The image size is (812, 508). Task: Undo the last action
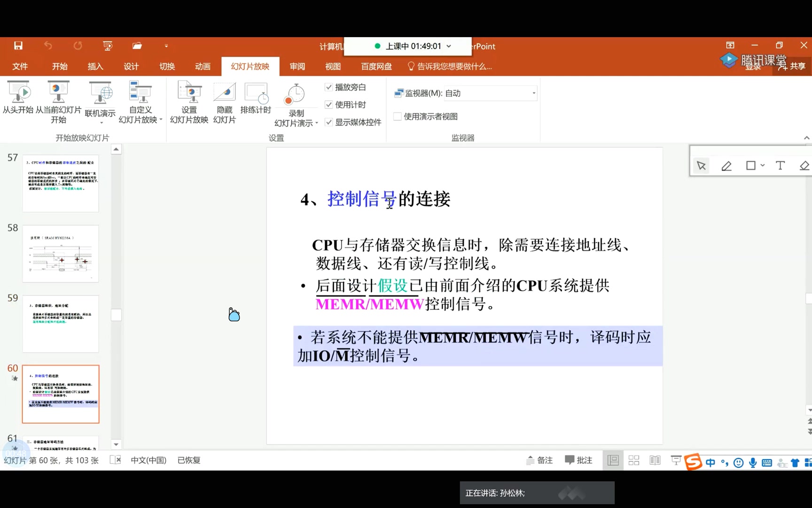tap(48, 46)
